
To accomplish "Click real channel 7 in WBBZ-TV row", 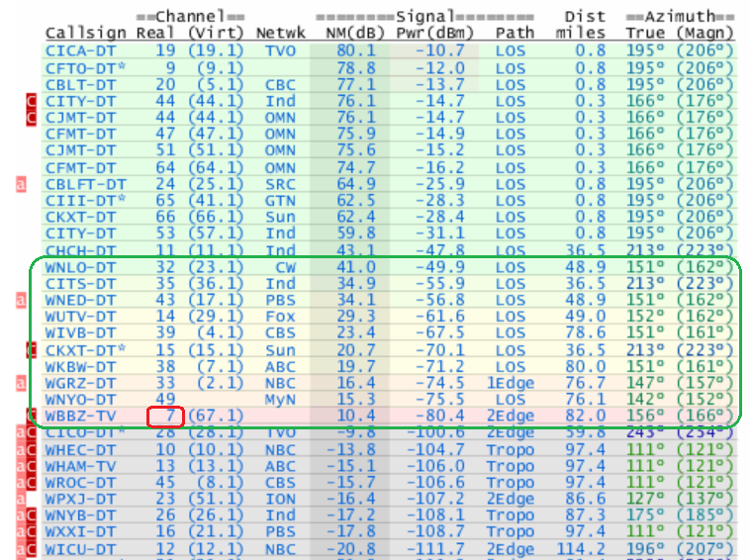I will point(170,416).
